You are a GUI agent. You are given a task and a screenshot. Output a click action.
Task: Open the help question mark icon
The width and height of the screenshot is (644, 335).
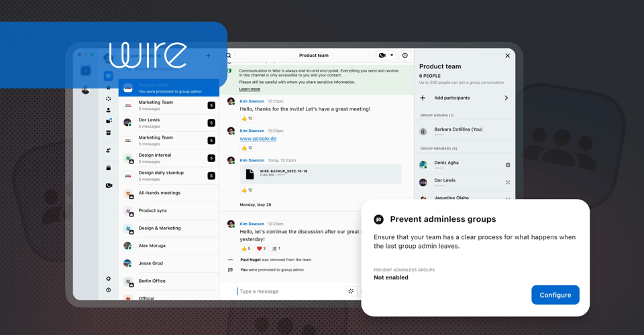click(x=109, y=290)
